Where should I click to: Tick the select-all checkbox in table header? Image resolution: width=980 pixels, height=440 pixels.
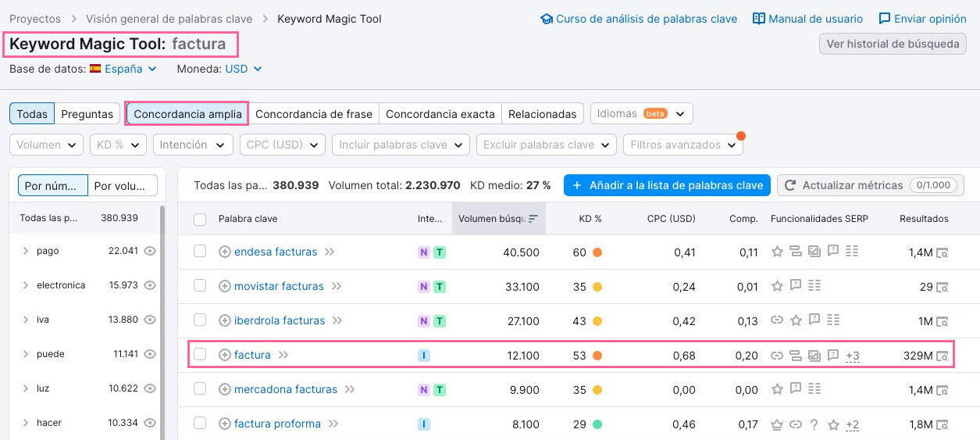(200, 219)
